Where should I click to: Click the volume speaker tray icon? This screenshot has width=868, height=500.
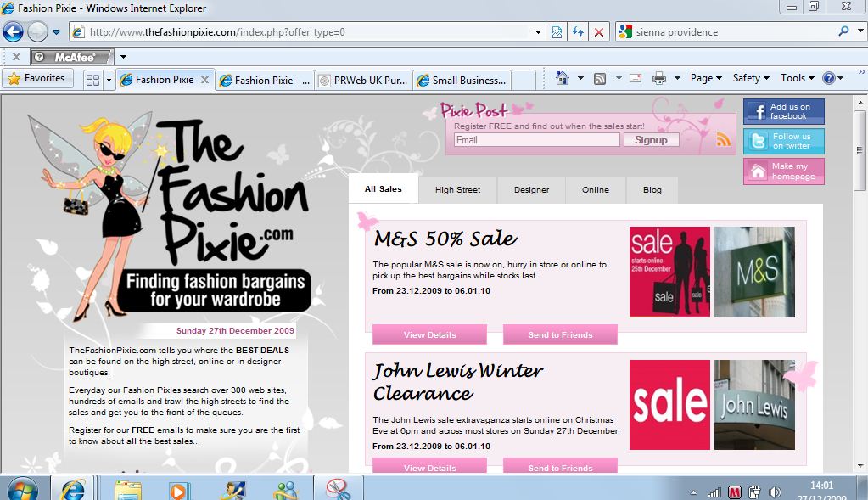coord(775,492)
